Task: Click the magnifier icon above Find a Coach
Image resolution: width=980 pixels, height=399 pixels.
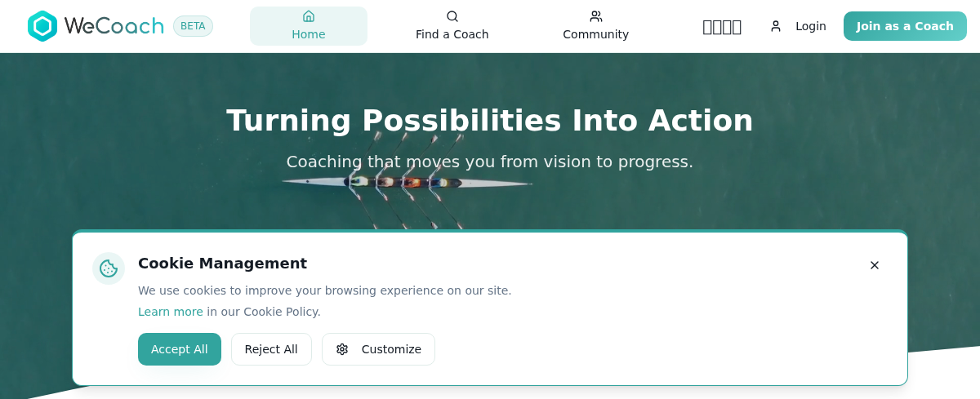Action: [452, 16]
